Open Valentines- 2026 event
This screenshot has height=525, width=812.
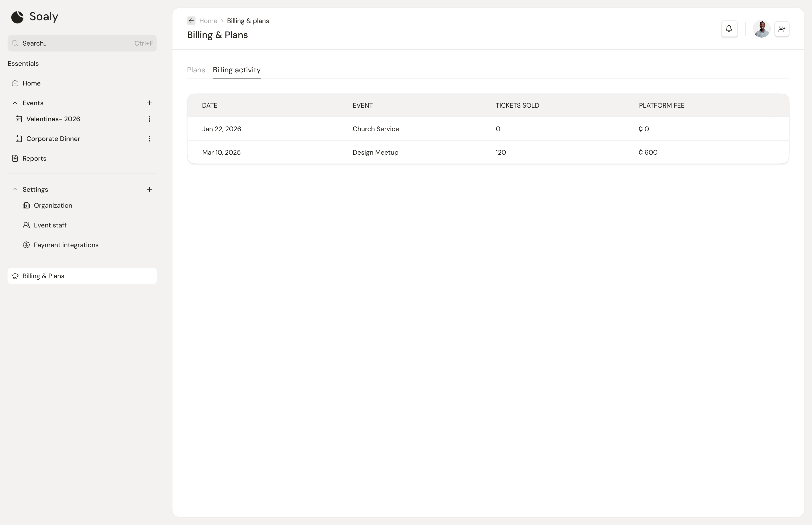[x=53, y=119]
